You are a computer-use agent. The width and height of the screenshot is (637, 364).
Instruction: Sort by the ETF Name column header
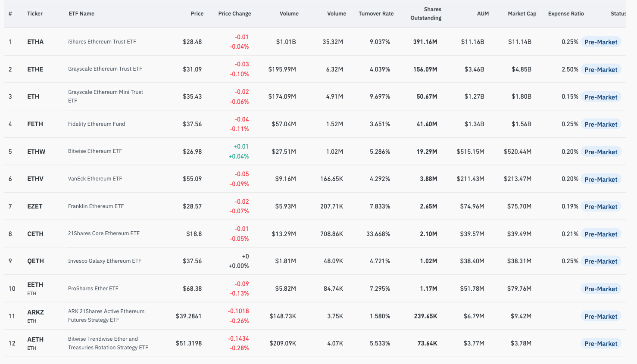click(x=81, y=14)
